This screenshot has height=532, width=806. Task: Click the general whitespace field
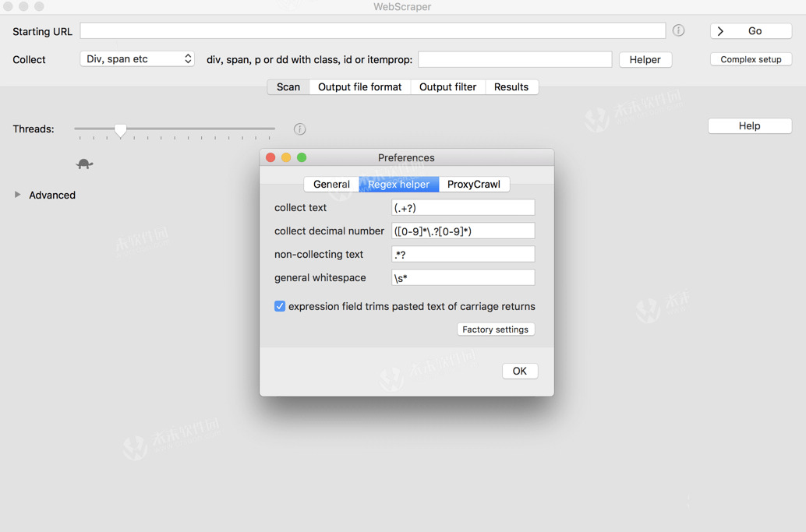click(x=463, y=277)
